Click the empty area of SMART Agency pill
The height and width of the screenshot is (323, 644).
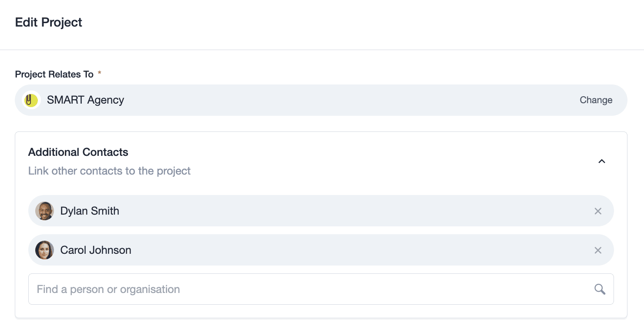point(348,100)
